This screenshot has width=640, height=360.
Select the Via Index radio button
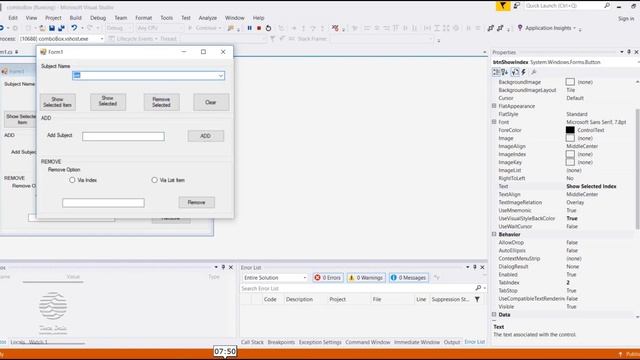(72, 180)
